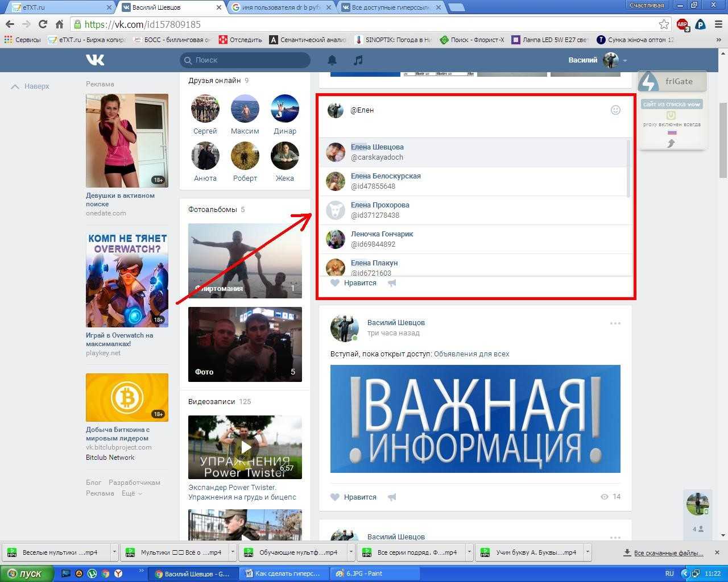
Task: Open dropdown of Учим букву А download
Action: 588,552
